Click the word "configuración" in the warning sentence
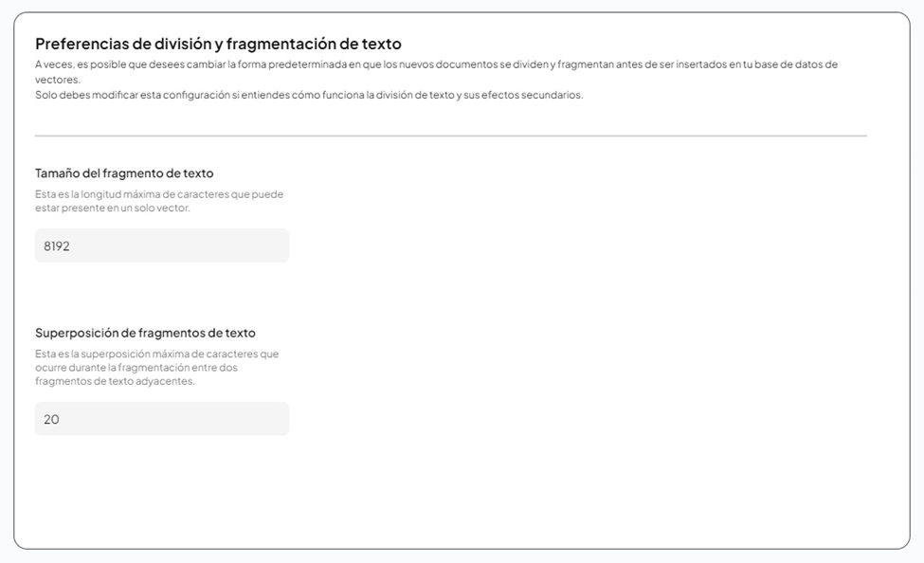 coord(200,95)
